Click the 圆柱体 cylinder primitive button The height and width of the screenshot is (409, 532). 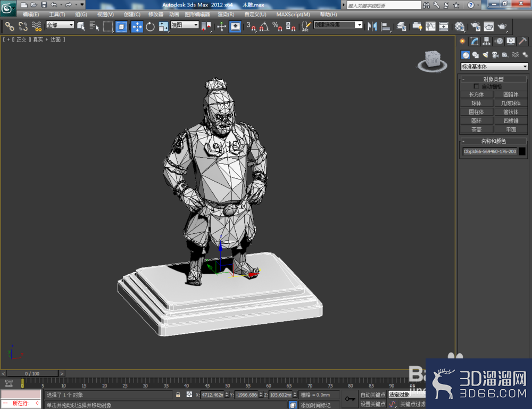[476, 112]
